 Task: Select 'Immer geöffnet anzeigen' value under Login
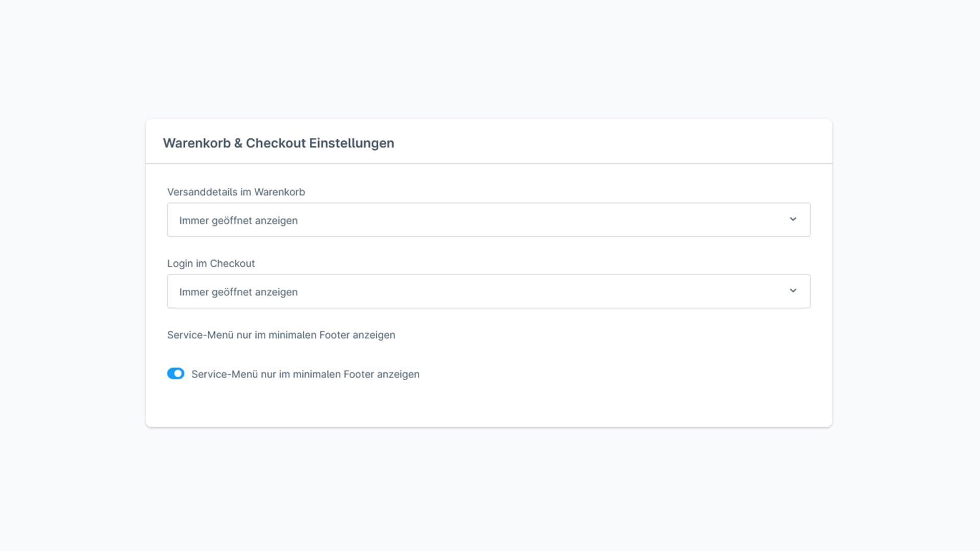pyautogui.click(x=238, y=292)
